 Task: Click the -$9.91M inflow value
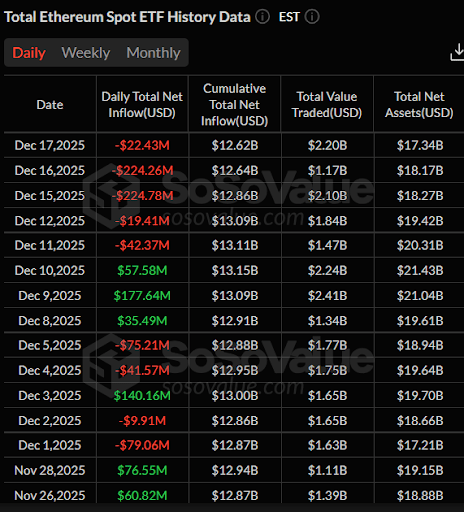coord(142,421)
